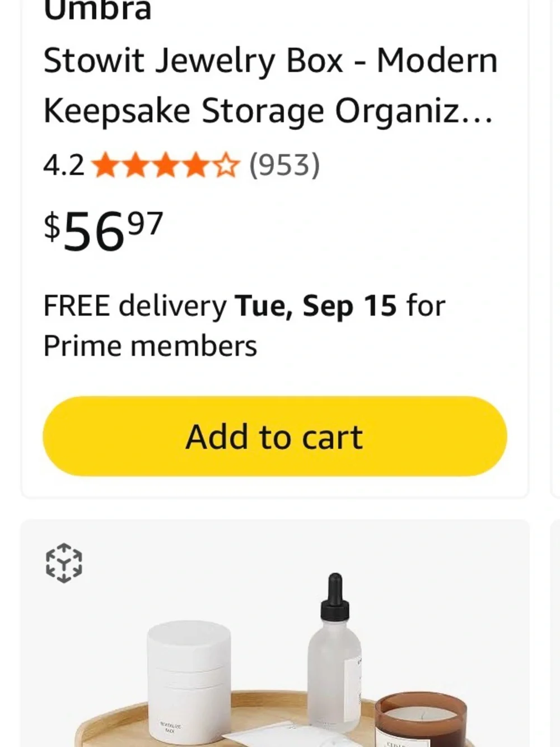
Task: Click the third orange rating star
Action: (165, 166)
